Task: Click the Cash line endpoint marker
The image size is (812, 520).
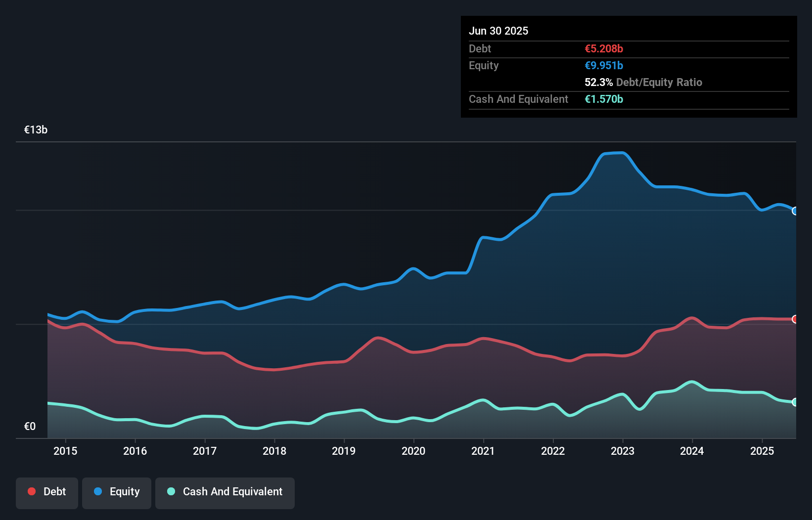Action: click(795, 402)
